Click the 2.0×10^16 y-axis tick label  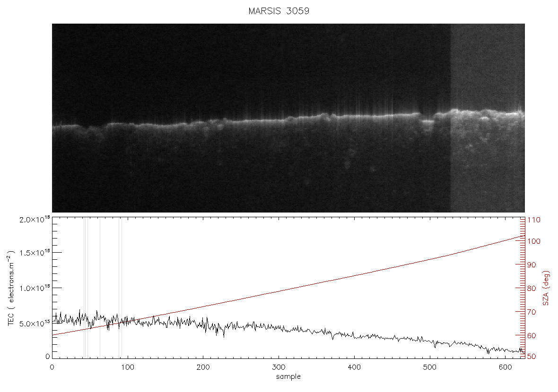click(35, 219)
